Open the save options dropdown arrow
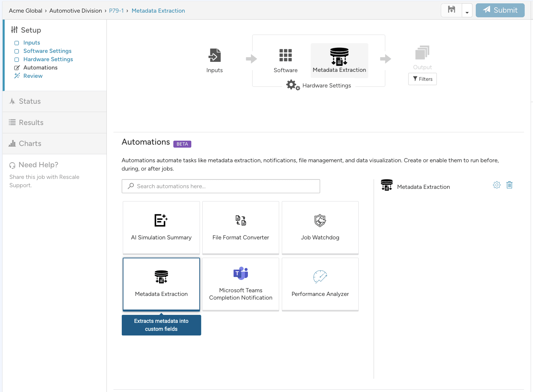 467,11
